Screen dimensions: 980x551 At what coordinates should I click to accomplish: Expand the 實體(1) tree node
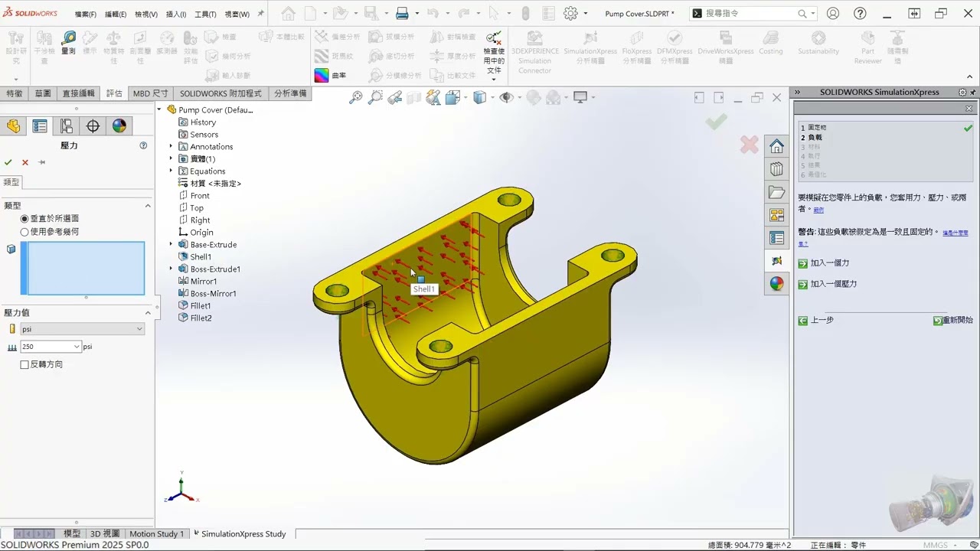171,158
